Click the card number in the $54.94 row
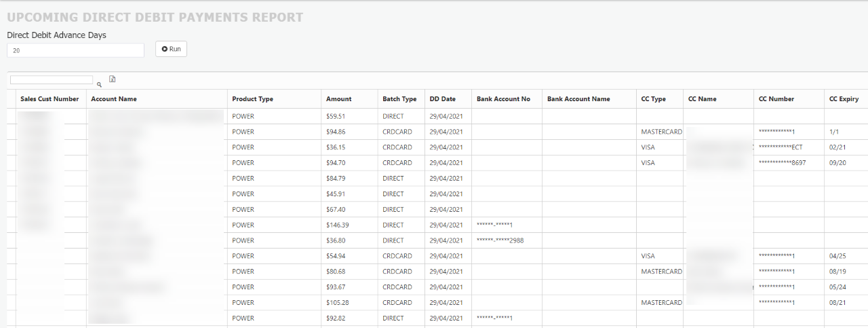Screen dimensions: 868x328 [776, 256]
